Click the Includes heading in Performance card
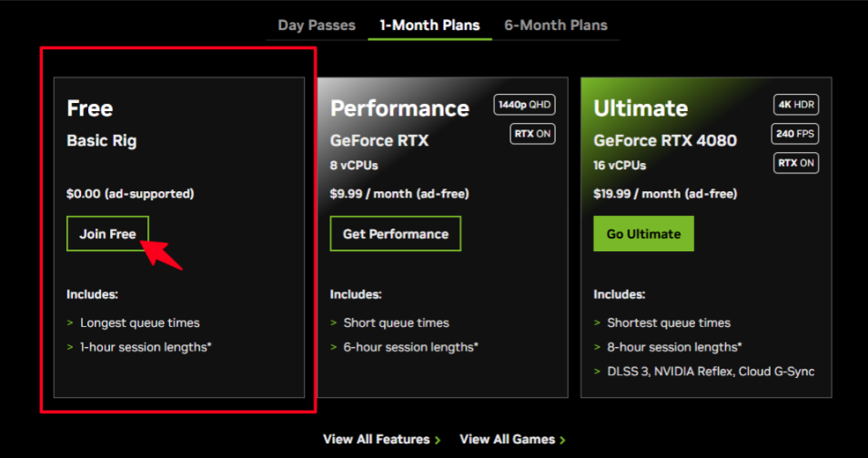Viewport: 868px width, 458px height. click(x=356, y=295)
